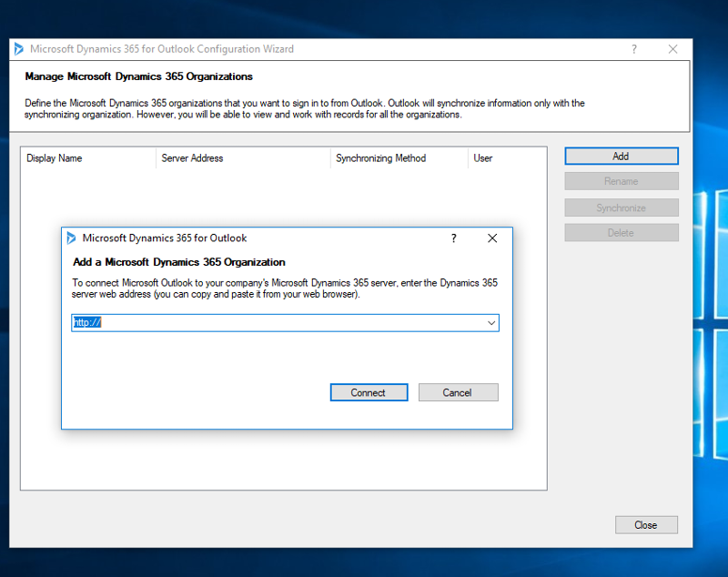The height and width of the screenshot is (577, 728).
Task: Click the Dynamics 365 logo in the Add Organization dialog
Action: 71,238
